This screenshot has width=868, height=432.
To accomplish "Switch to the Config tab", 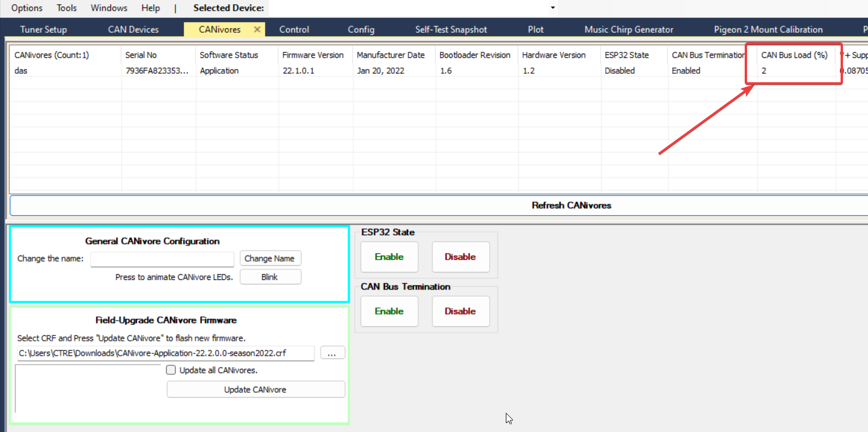I will click(x=361, y=29).
